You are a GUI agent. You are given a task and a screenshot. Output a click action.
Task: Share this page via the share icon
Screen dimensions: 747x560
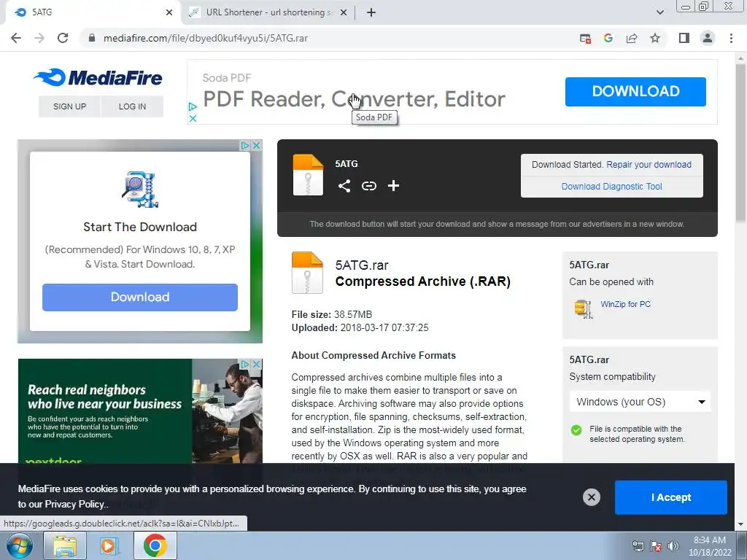[x=632, y=38]
